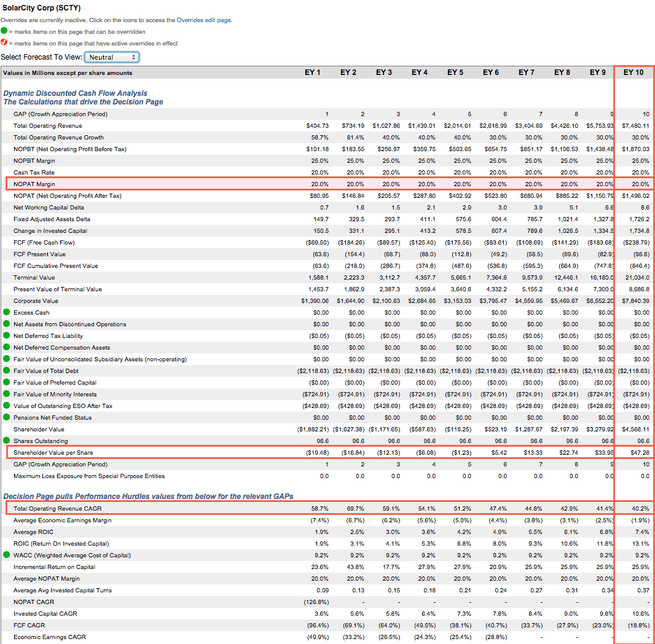This screenshot has height=644, width=655.
Task: Click the SolarCity Corp (SCTY) title
Action: pyautogui.click(x=42, y=8)
